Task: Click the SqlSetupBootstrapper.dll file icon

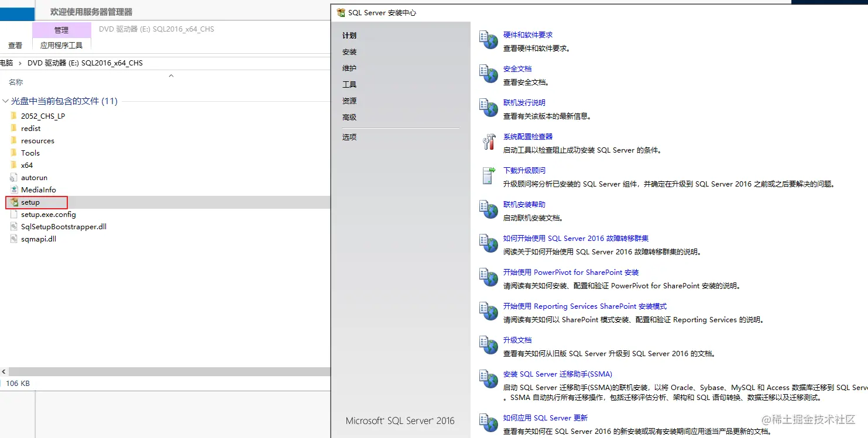Action: point(14,226)
